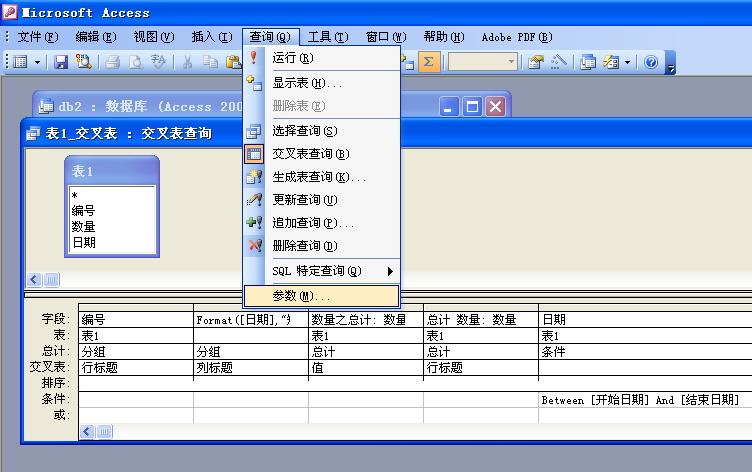
Task: Click the Append Query plus icon
Action: click(254, 223)
